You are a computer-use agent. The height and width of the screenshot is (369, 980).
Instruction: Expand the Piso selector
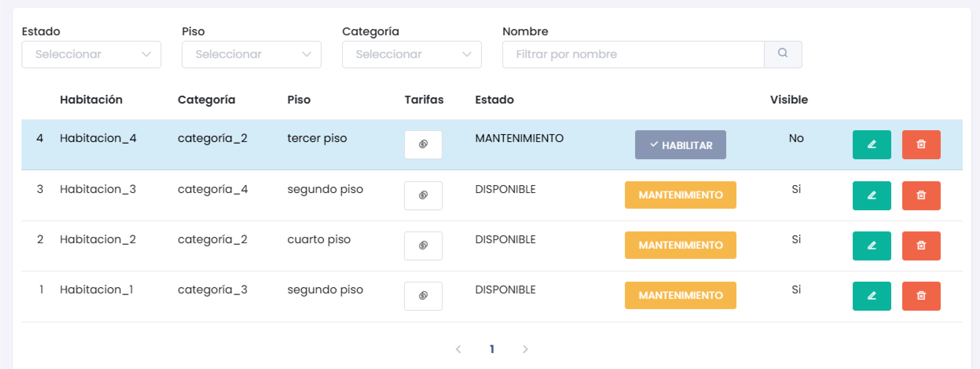point(251,54)
